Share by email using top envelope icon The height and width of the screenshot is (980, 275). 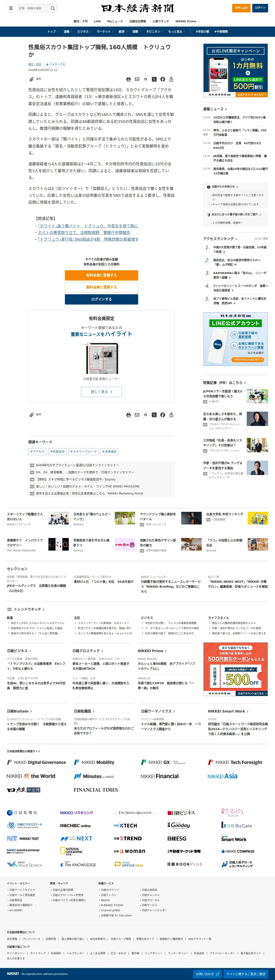pos(137,79)
